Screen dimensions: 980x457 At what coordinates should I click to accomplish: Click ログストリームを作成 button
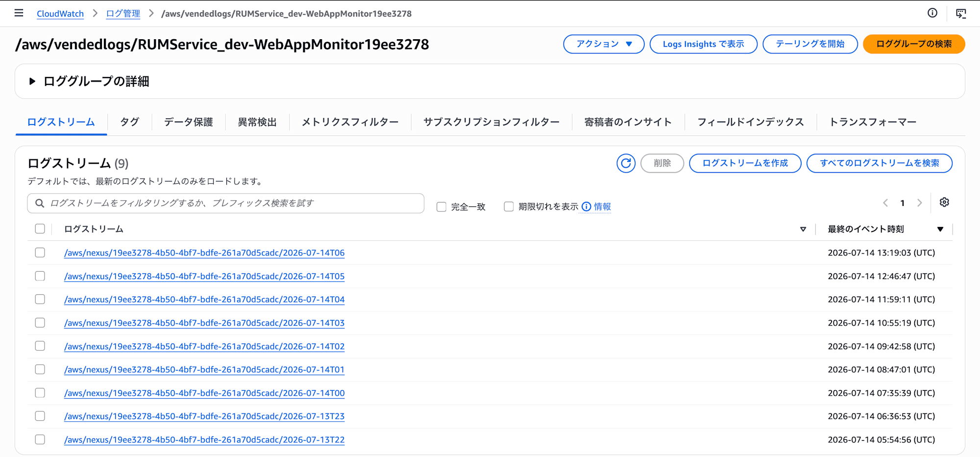tap(745, 163)
